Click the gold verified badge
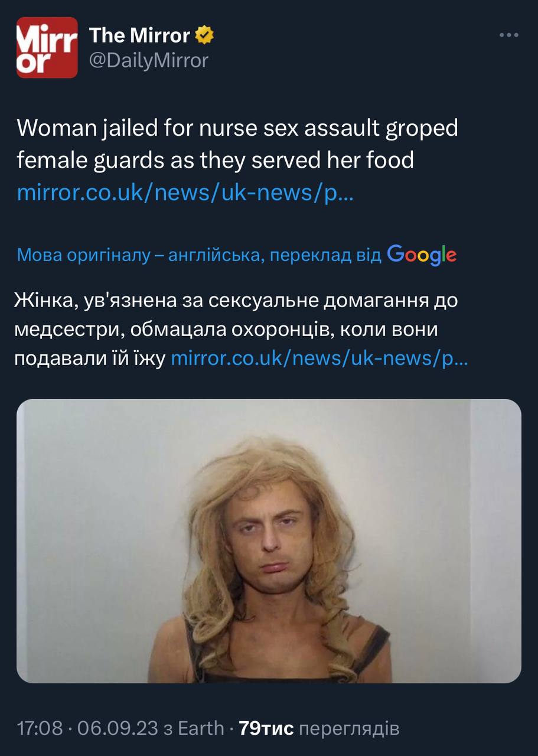This screenshot has width=538, height=756. [204, 35]
